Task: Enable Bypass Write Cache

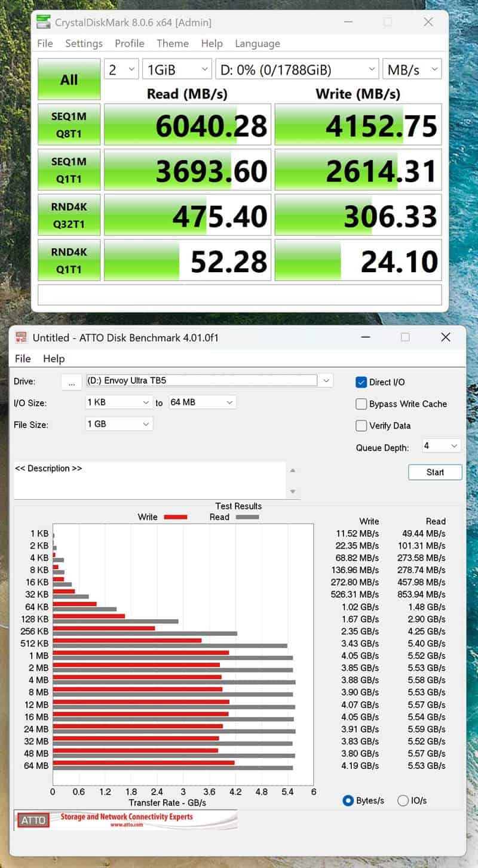Action: tap(361, 404)
